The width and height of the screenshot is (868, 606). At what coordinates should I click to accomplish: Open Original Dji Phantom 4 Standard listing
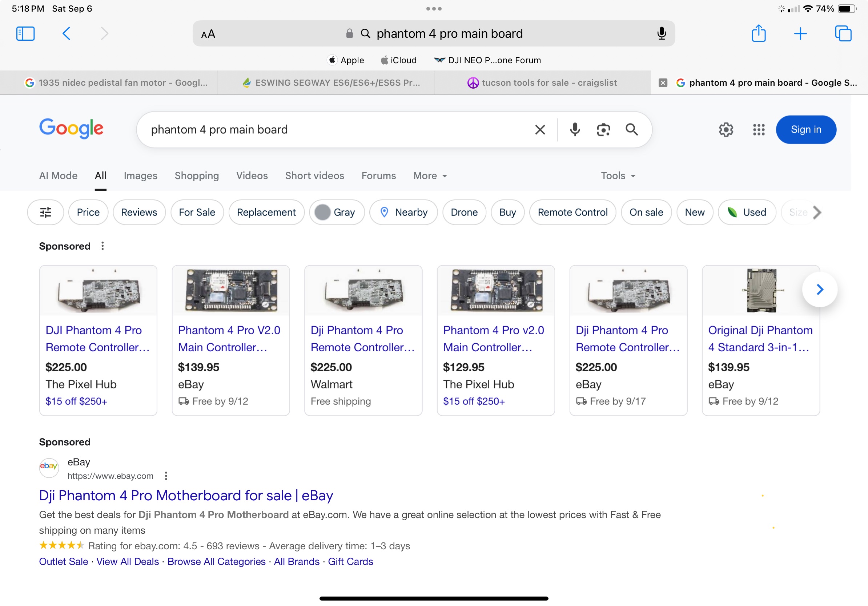pyautogui.click(x=761, y=340)
